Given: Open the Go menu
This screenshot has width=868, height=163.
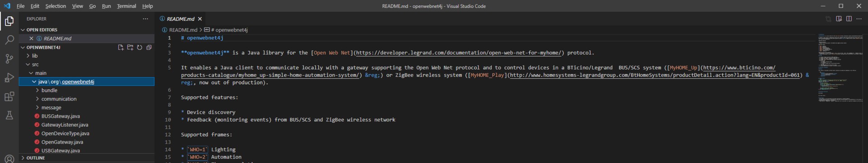Looking at the screenshot, I should (93, 6).
